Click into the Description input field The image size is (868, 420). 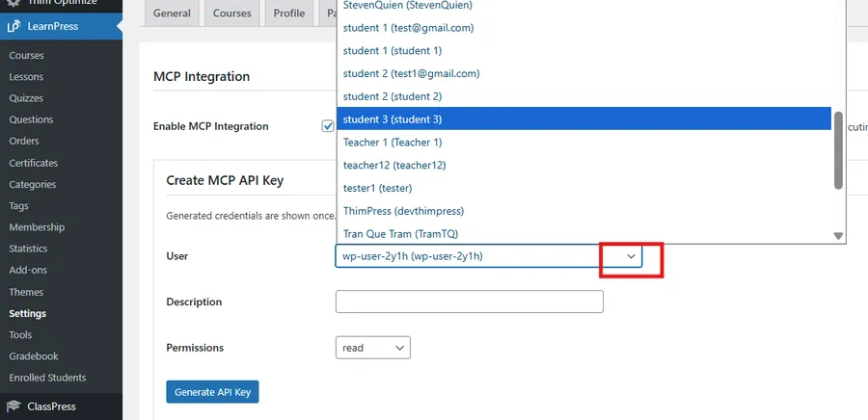[470, 302]
